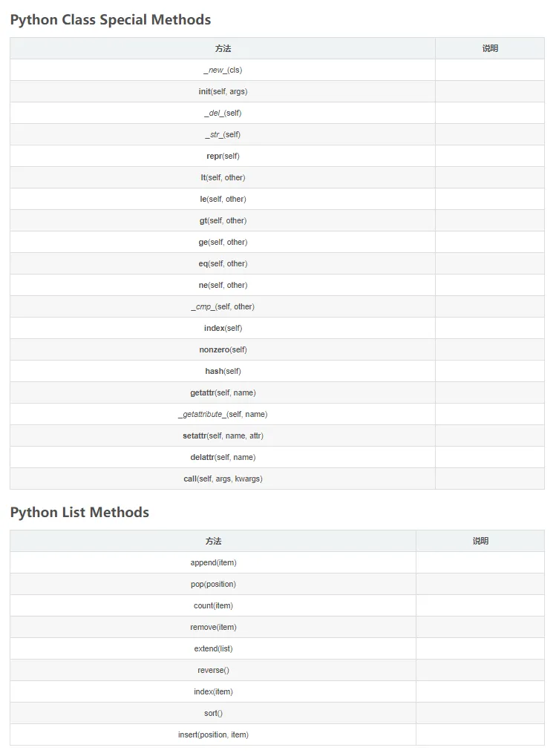The width and height of the screenshot is (556, 756).
Task: Select the init(self, args) method cell
Action: pyautogui.click(x=223, y=91)
